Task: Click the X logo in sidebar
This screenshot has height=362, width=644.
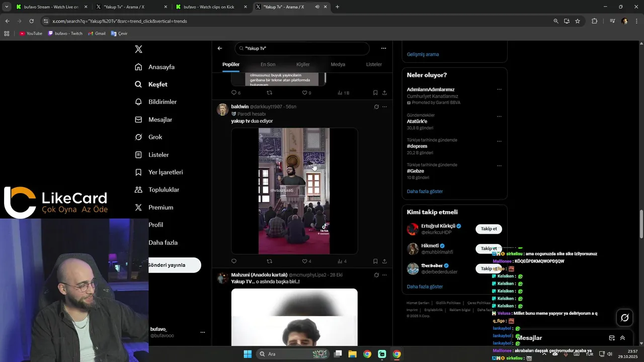Action: click(139, 49)
